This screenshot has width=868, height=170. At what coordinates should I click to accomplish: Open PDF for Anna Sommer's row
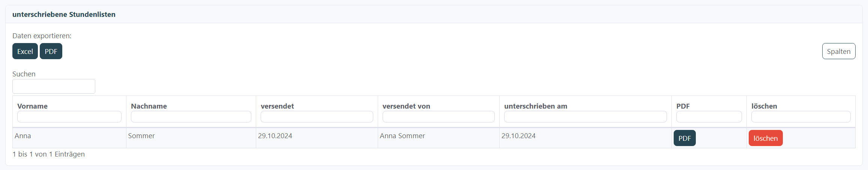point(684,138)
